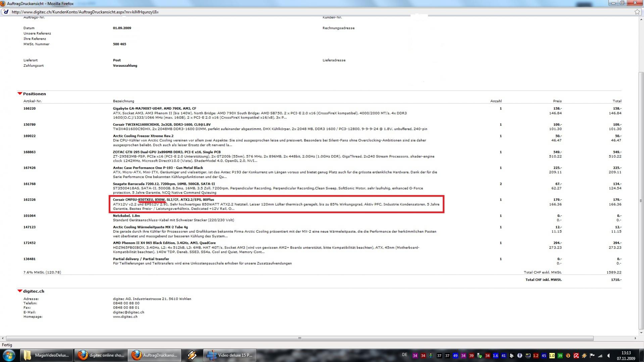
Task: Click article number 172452
Action: tap(30, 243)
